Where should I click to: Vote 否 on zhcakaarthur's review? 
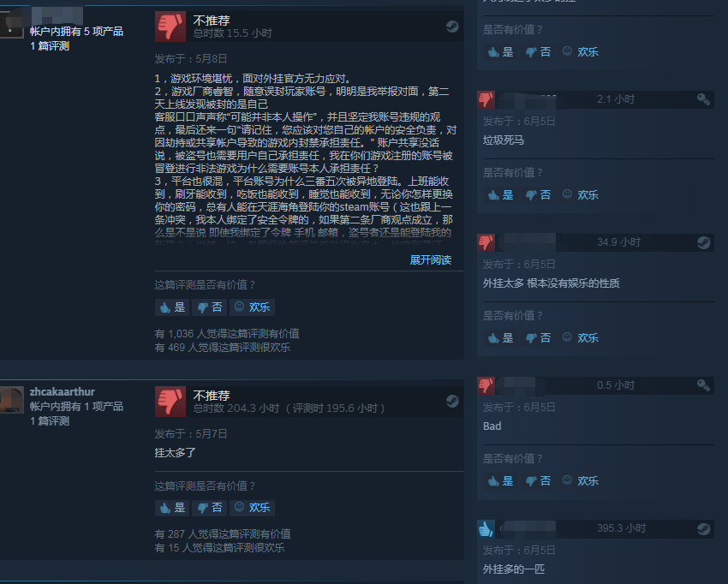[209, 508]
